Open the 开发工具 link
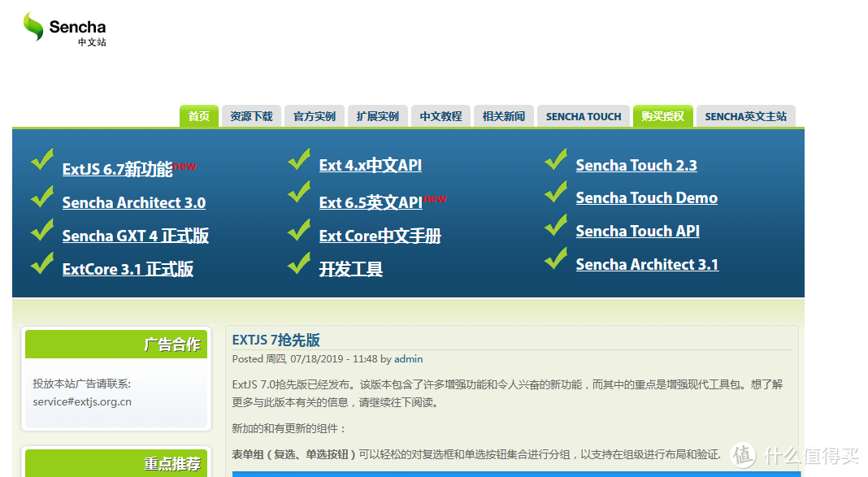This screenshot has height=477, width=868. point(351,269)
